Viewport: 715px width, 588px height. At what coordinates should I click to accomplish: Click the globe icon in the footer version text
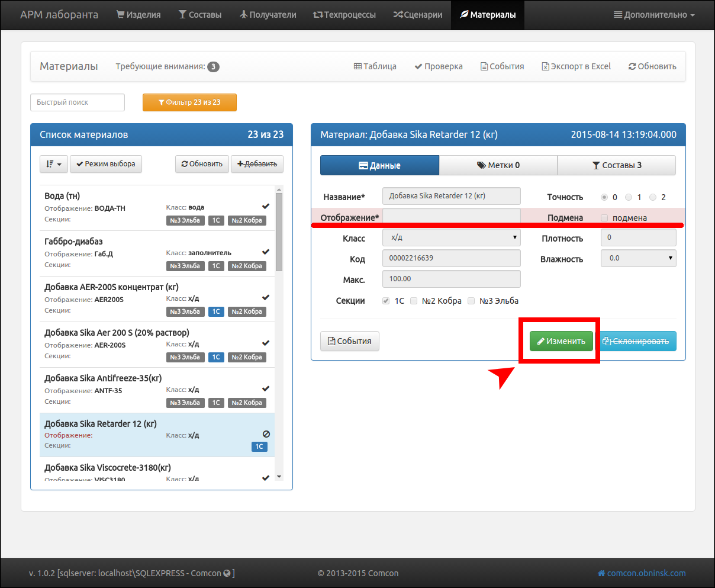[227, 573]
